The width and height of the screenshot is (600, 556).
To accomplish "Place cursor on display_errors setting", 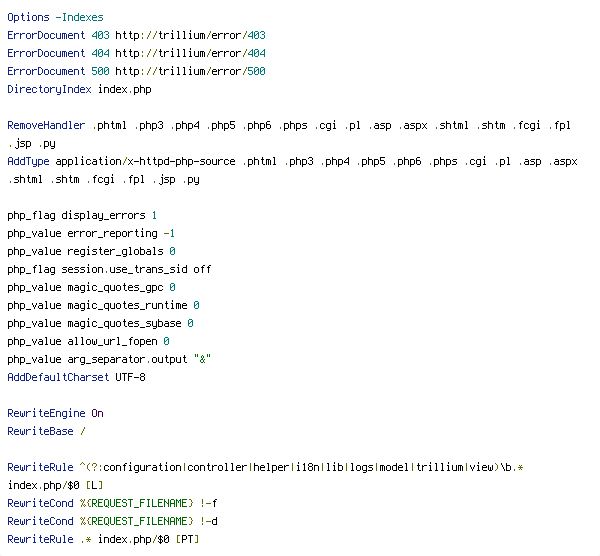I will (x=103, y=215).
